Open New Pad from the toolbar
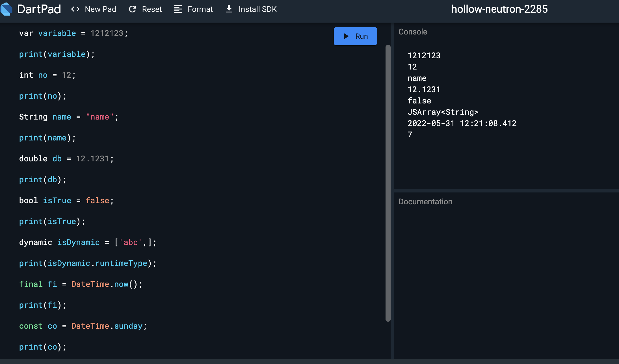Image resolution: width=619 pixels, height=364 pixels. tap(100, 9)
